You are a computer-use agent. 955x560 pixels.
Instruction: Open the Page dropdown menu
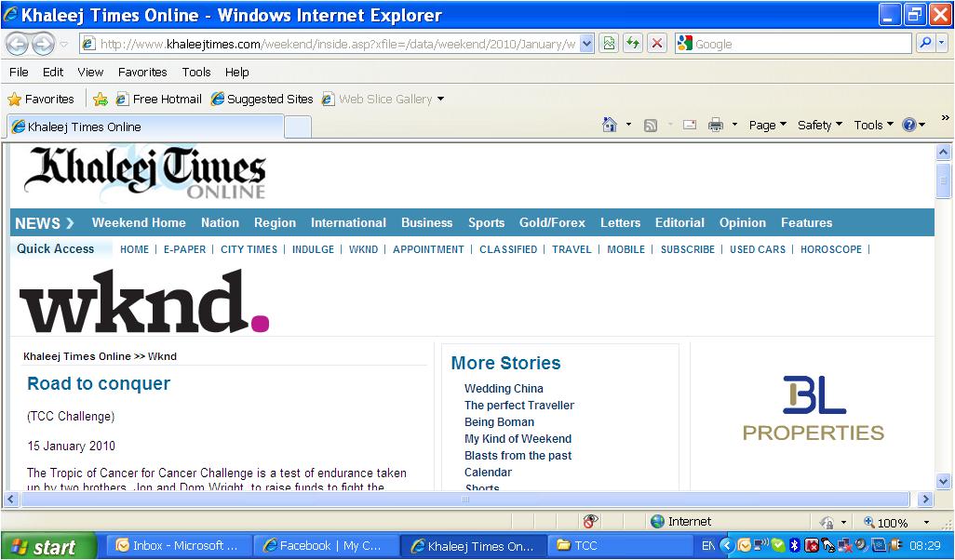767,125
